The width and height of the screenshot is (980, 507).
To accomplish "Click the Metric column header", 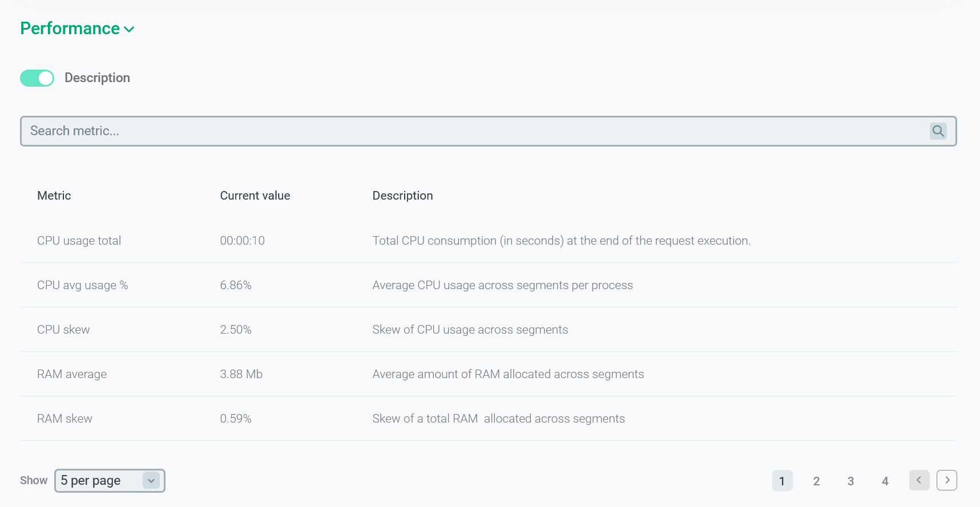I will coord(54,196).
